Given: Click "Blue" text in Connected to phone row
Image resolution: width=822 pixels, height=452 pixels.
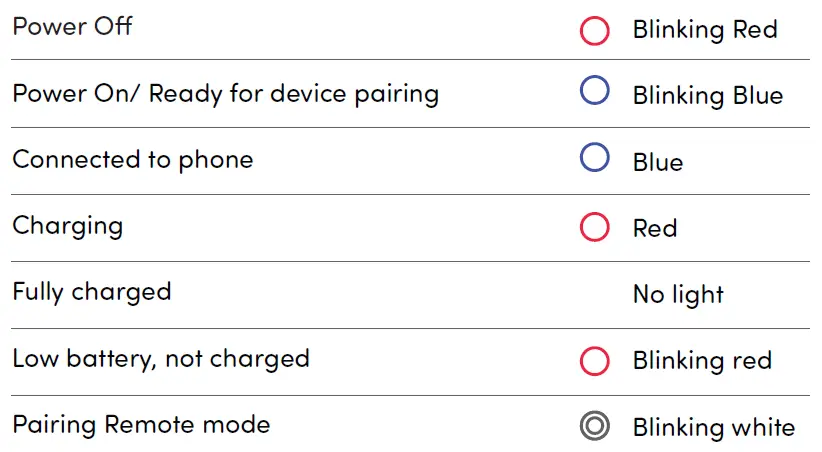Looking at the screenshot, I should pyautogui.click(x=658, y=163).
